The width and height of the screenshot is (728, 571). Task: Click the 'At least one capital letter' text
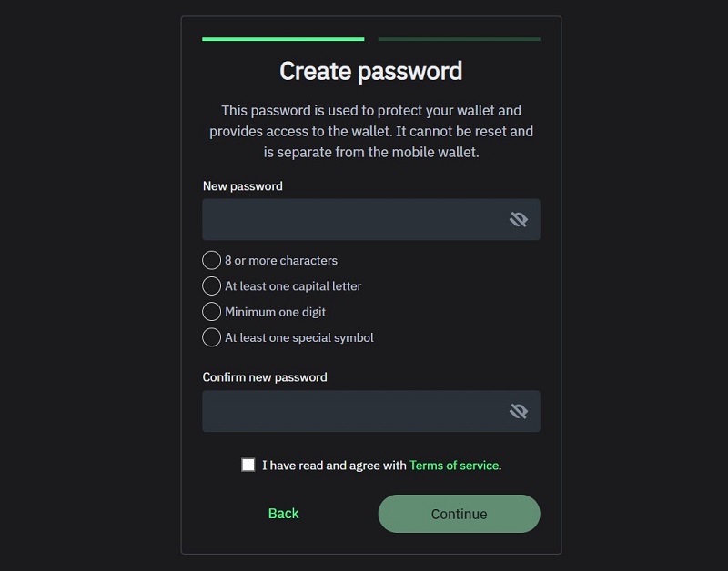pos(293,285)
